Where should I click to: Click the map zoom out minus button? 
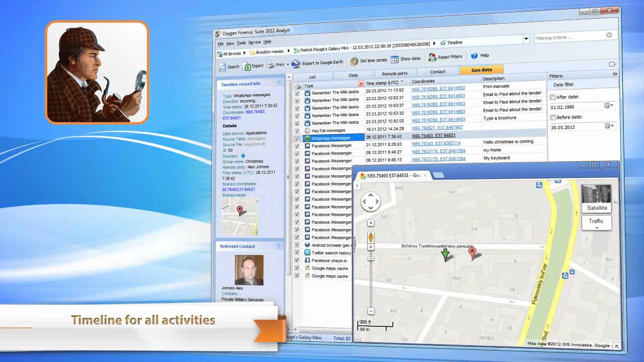pyautogui.click(x=371, y=311)
